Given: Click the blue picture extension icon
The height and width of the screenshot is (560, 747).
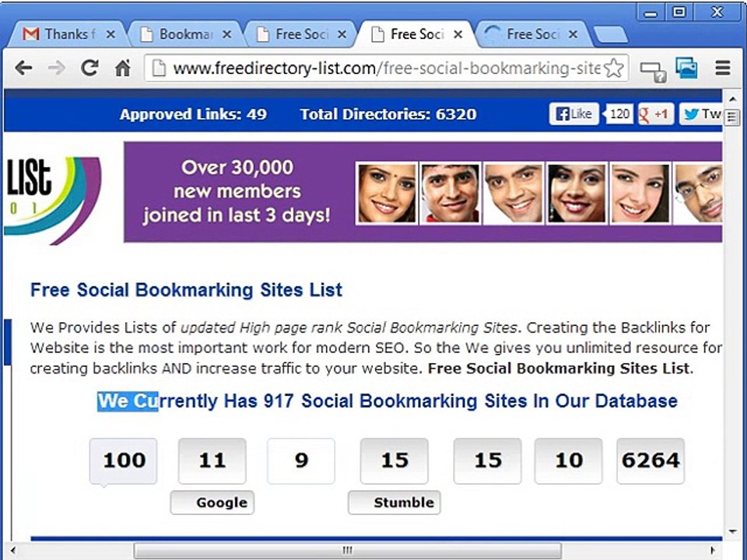Looking at the screenshot, I should pos(686,68).
